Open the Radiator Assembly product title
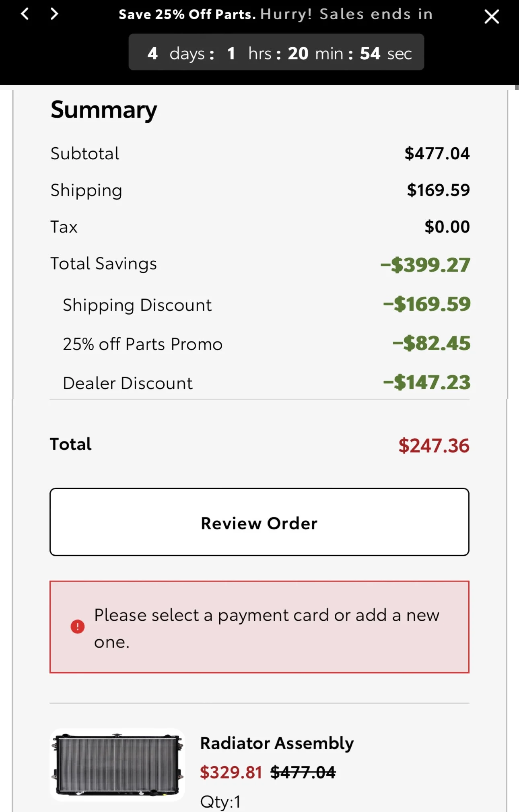The width and height of the screenshot is (519, 812). coord(277,743)
